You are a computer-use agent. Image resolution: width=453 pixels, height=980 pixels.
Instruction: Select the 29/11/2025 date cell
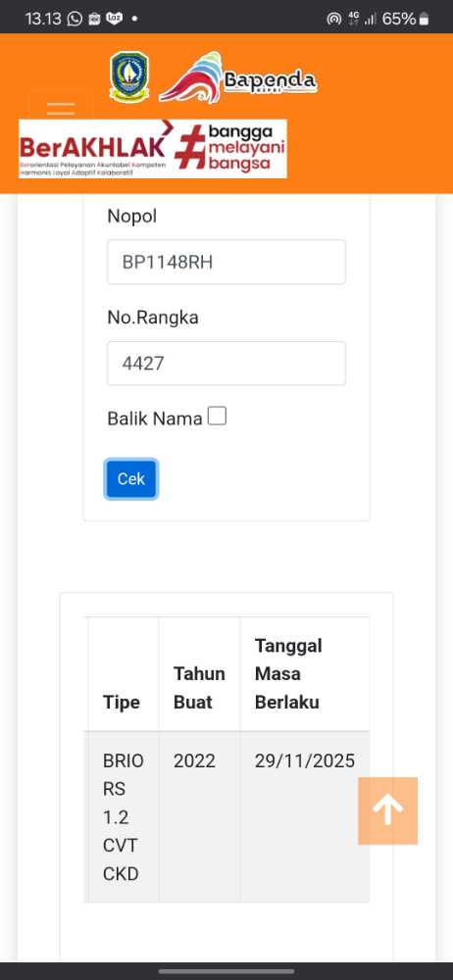coord(305,760)
